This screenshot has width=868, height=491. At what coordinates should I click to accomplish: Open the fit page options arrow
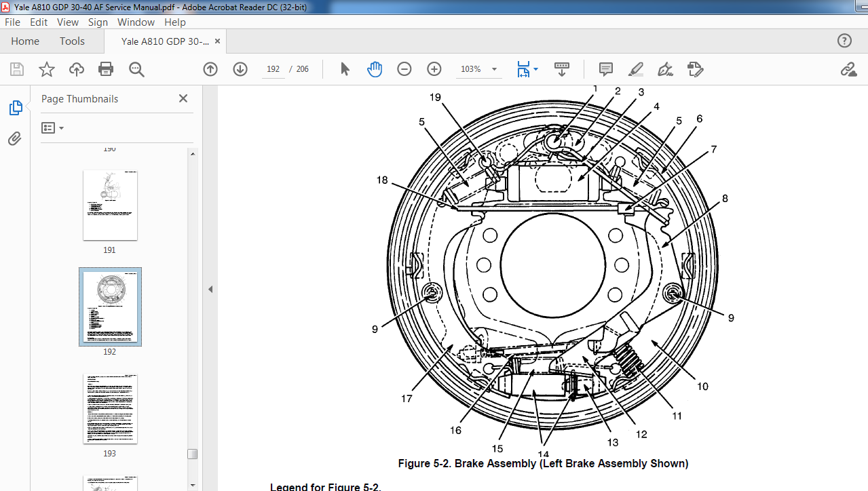tap(535, 69)
